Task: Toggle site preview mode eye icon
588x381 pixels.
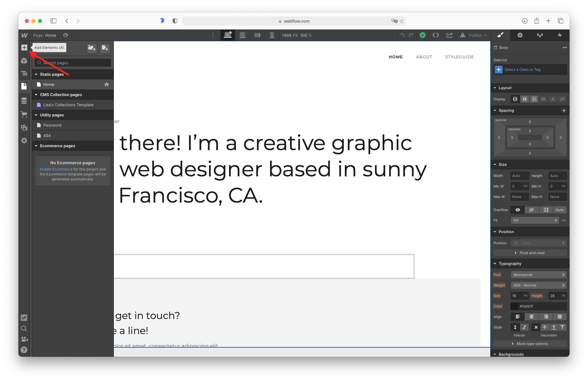Action: pos(65,35)
